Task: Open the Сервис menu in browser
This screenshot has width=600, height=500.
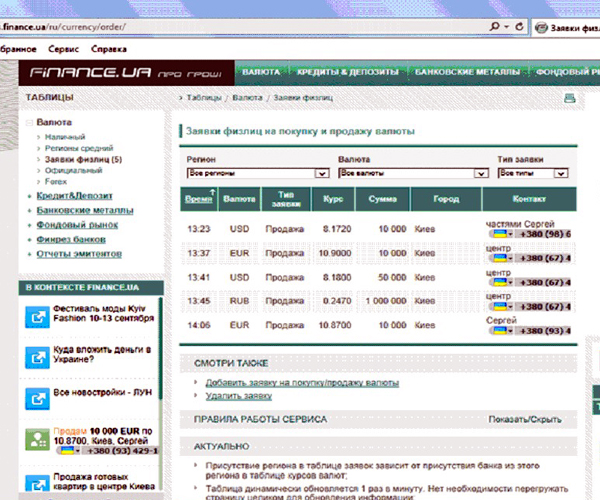Action: (x=64, y=48)
